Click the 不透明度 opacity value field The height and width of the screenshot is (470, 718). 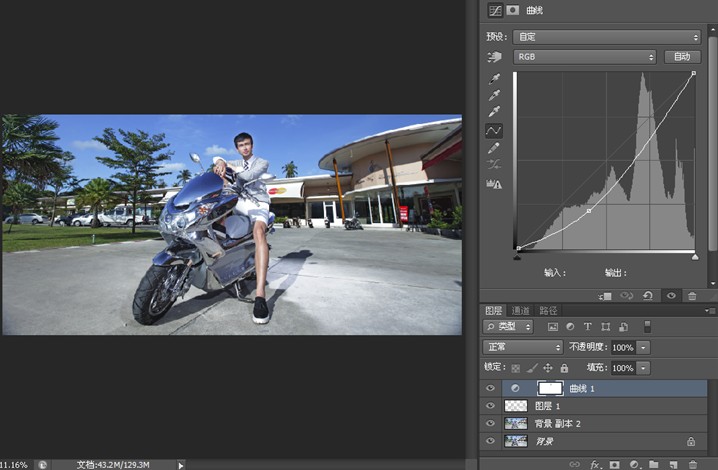[623, 348]
